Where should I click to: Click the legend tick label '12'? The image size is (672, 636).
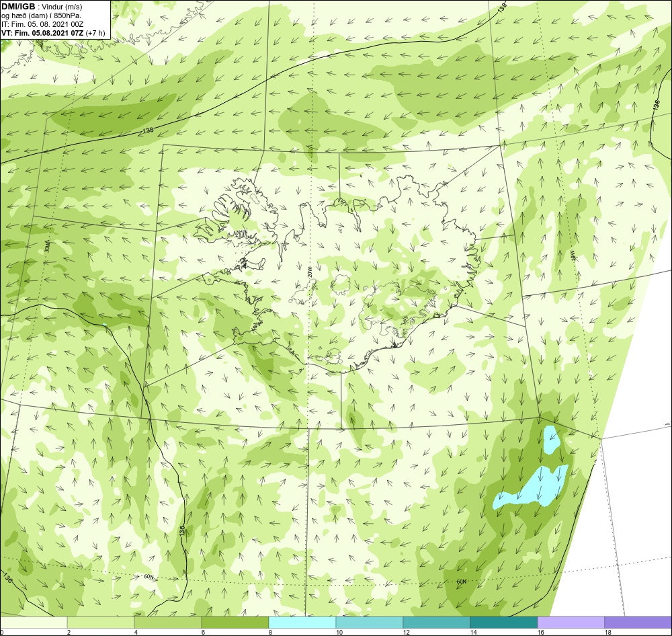pos(406,632)
